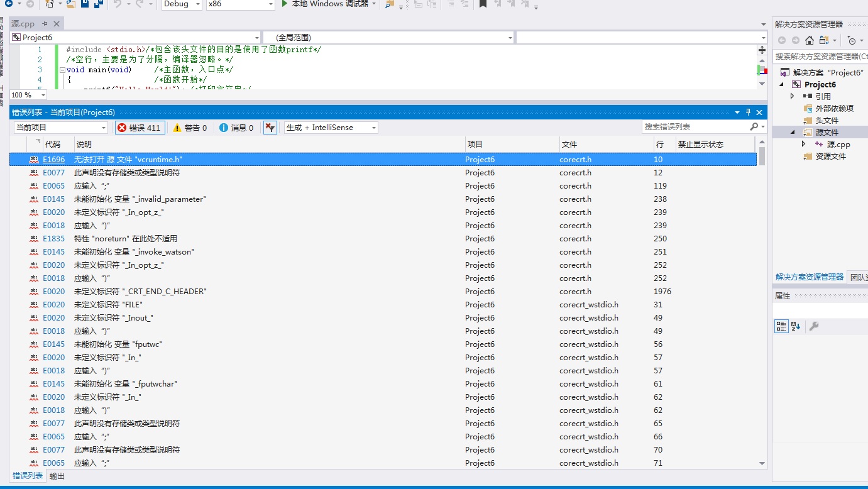Click the error list scroll down arrow
The width and height of the screenshot is (868, 489).
click(x=762, y=464)
